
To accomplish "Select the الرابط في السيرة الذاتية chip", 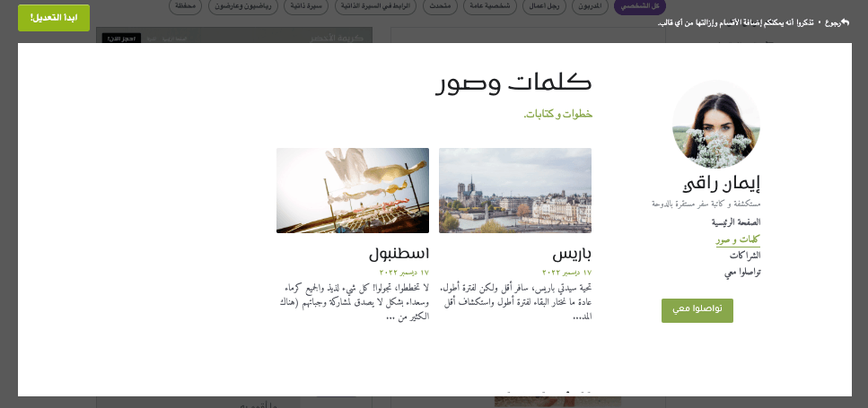I will tap(376, 6).
